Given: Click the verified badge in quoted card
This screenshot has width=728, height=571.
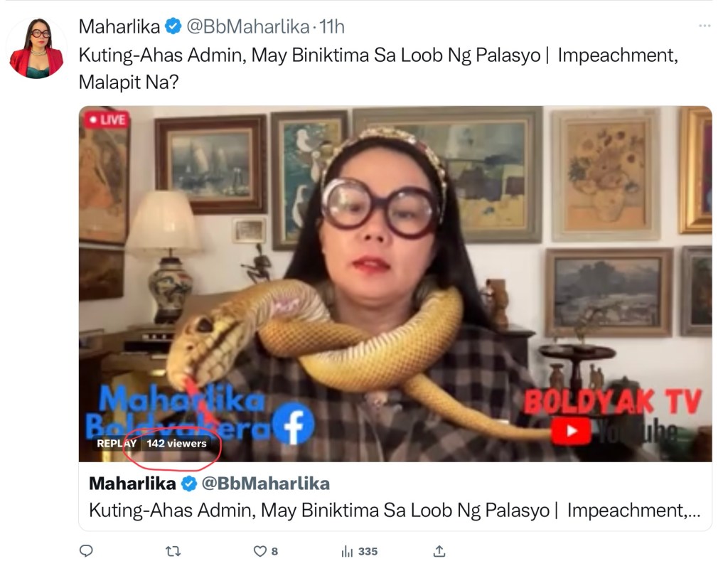Looking at the screenshot, I should pos(188,484).
